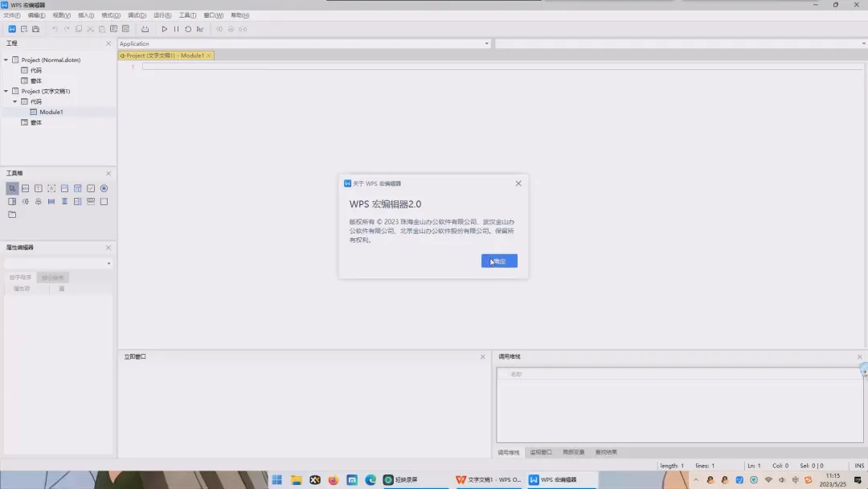Select the pointer tool in toolbox
Image resolution: width=868 pixels, height=489 pixels.
point(12,188)
